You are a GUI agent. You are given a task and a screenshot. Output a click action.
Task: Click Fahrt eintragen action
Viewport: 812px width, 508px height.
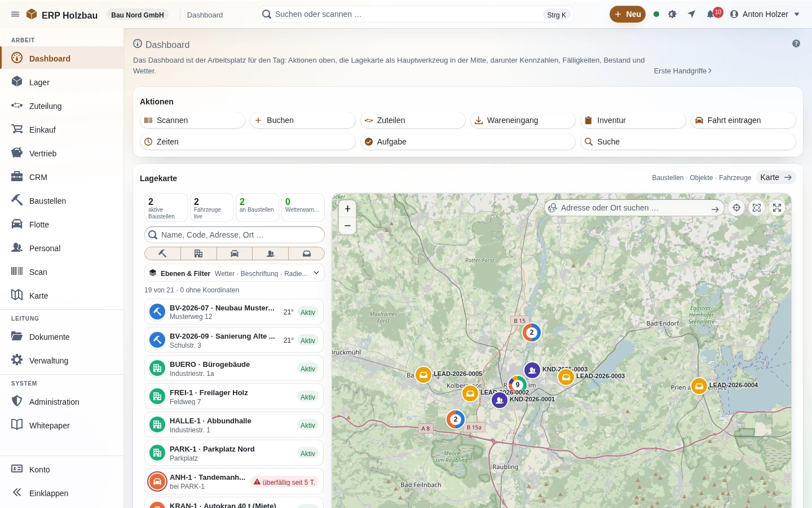tap(743, 120)
